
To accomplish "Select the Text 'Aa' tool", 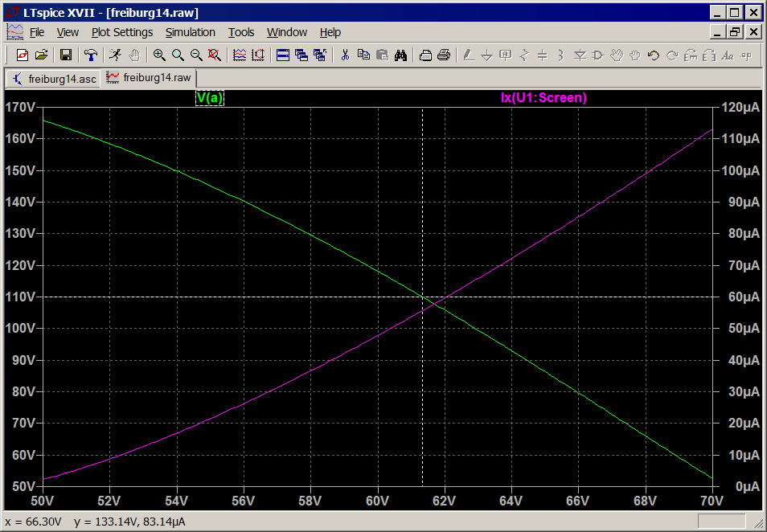I will (x=728, y=55).
